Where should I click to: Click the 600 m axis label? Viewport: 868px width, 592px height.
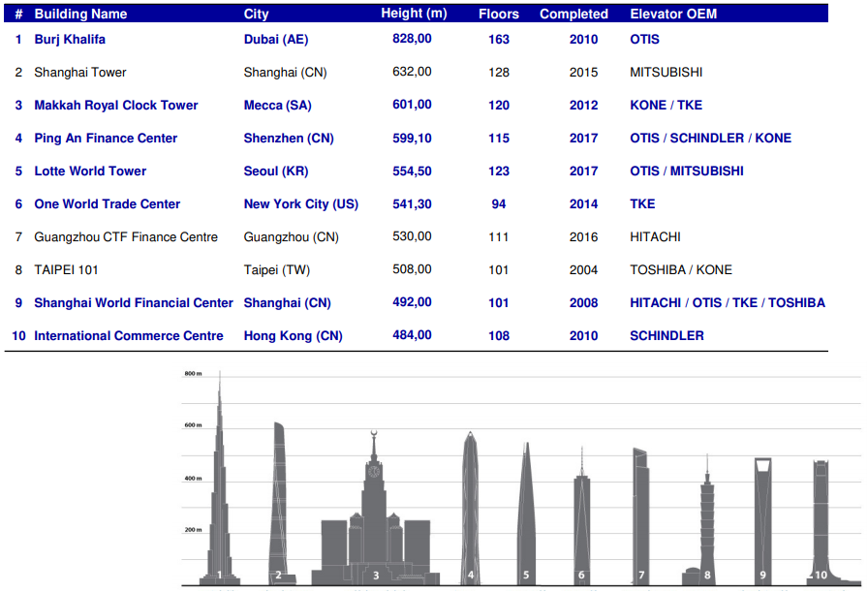[193, 425]
